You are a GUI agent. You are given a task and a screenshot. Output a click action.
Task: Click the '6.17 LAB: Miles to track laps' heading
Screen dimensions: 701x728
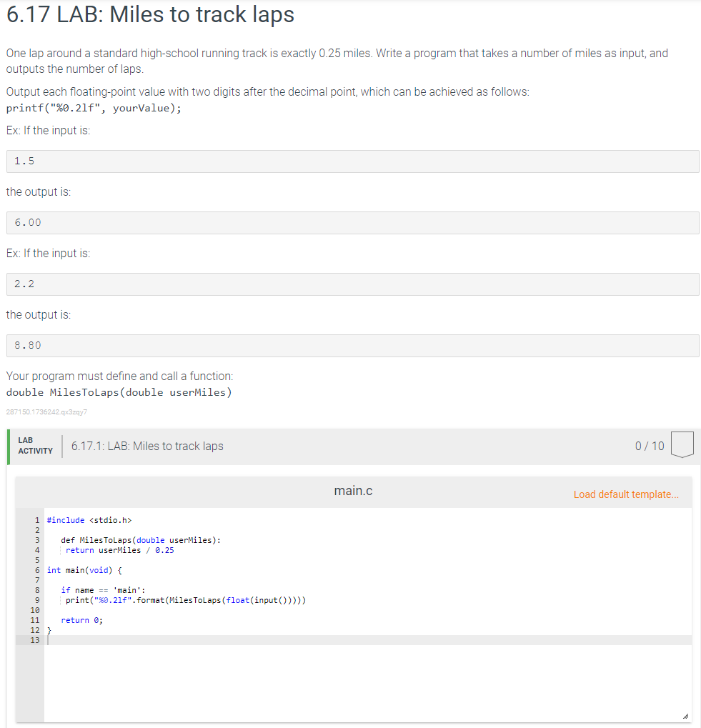pos(149,14)
